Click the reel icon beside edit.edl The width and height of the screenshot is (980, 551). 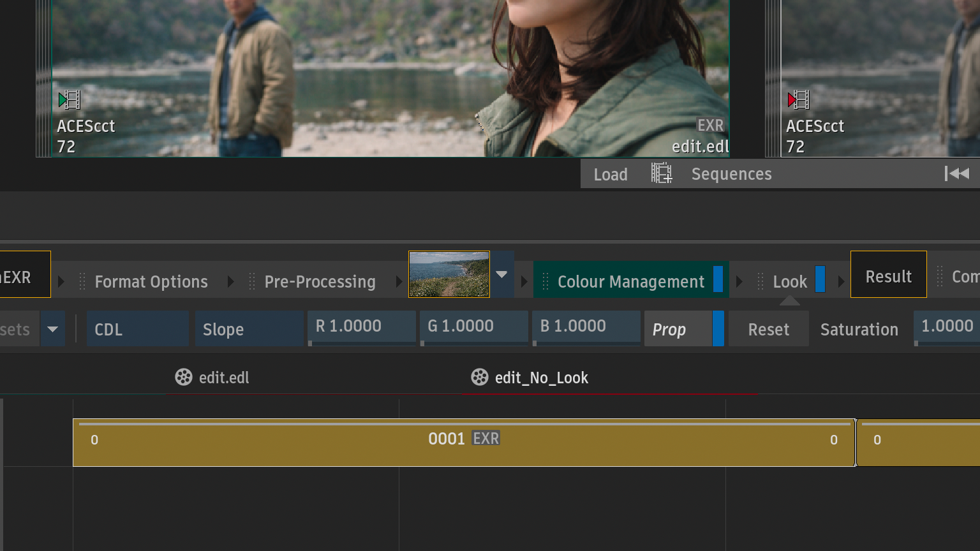(184, 378)
